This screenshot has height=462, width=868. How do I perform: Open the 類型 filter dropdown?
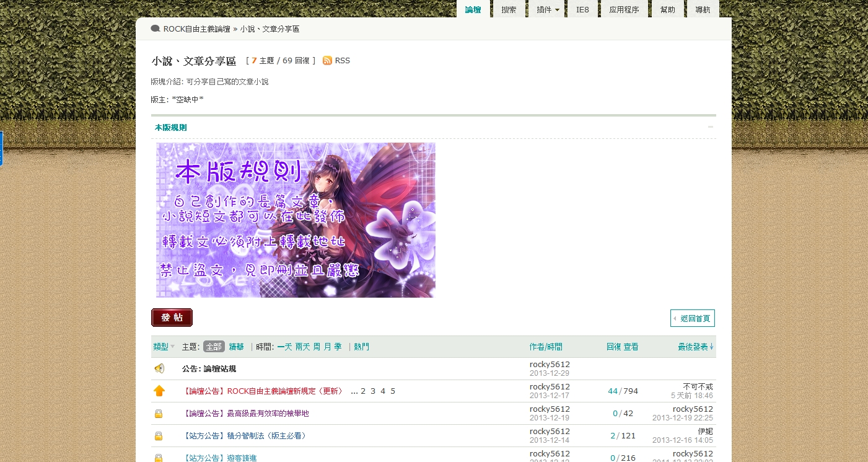164,347
